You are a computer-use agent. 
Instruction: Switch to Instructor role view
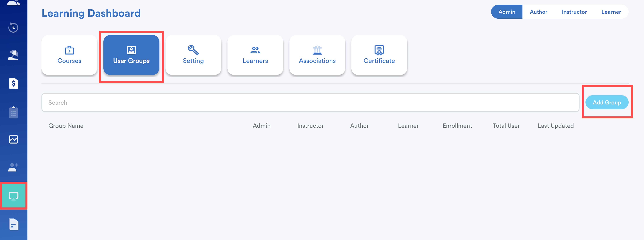[x=574, y=12]
